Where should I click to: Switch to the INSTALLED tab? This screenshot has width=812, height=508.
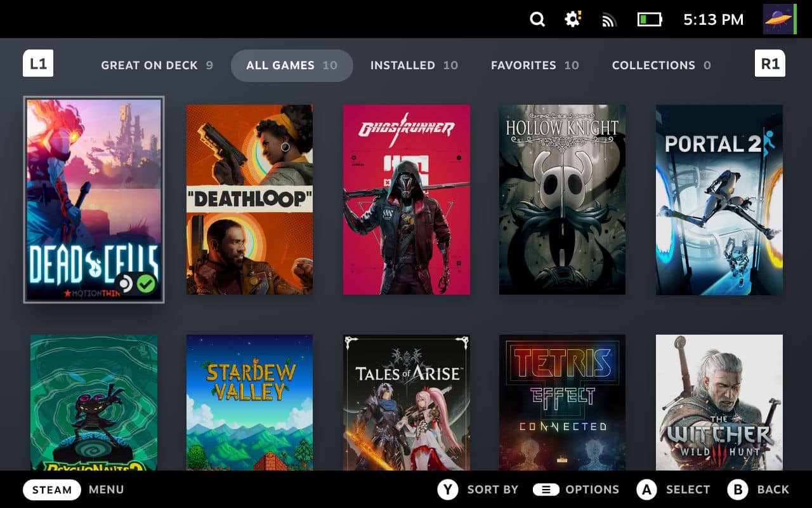(414, 65)
